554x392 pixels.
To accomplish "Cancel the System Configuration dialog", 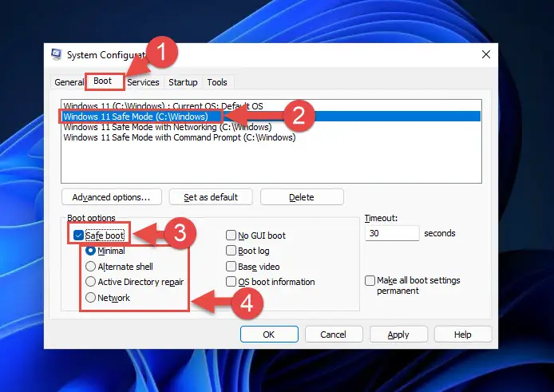I will click(x=334, y=334).
